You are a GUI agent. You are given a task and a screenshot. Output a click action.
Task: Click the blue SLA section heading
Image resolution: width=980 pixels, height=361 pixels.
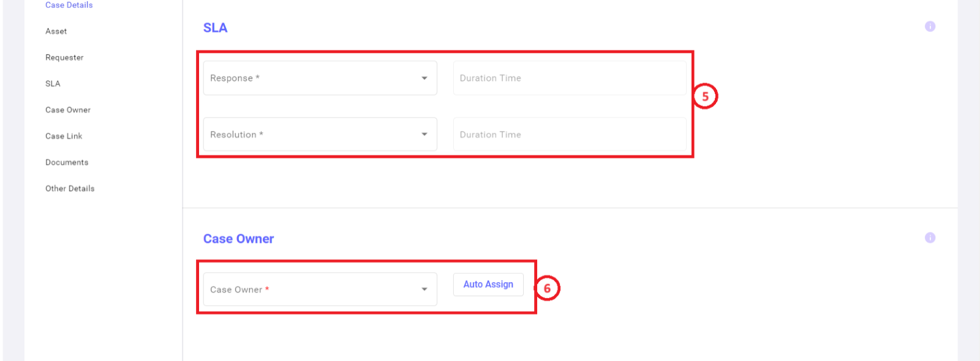coord(215,28)
